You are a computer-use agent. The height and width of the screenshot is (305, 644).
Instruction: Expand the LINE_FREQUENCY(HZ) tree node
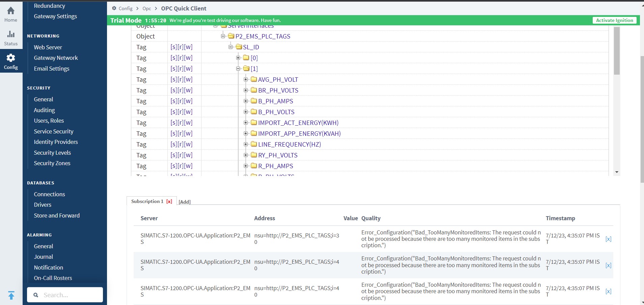pyautogui.click(x=245, y=144)
